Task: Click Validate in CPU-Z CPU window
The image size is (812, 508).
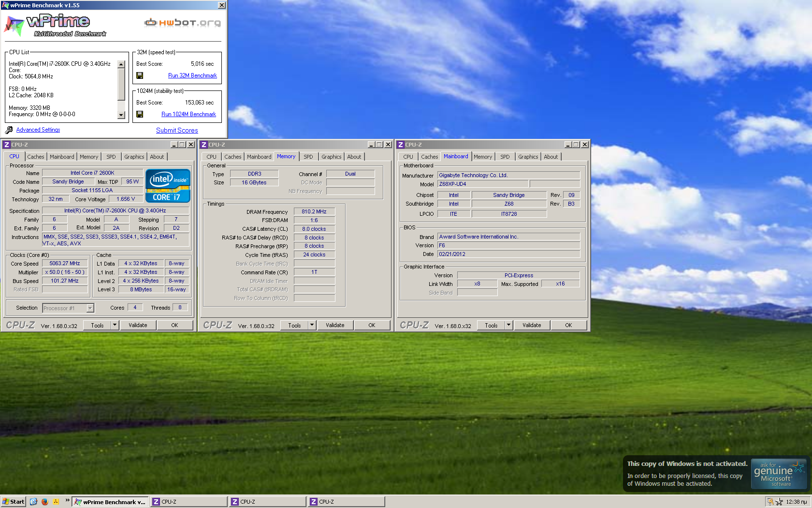Action: coord(138,325)
